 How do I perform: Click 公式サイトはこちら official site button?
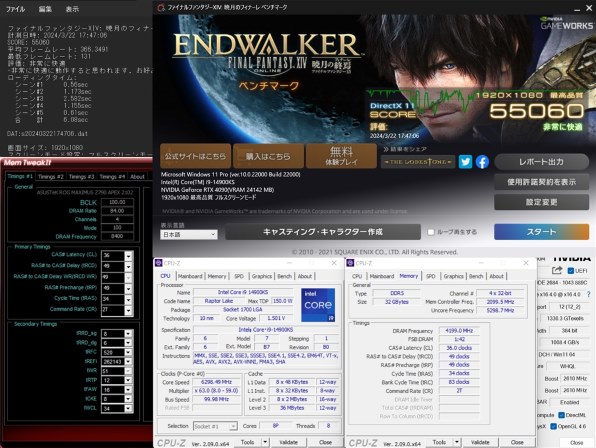(195, 156)
